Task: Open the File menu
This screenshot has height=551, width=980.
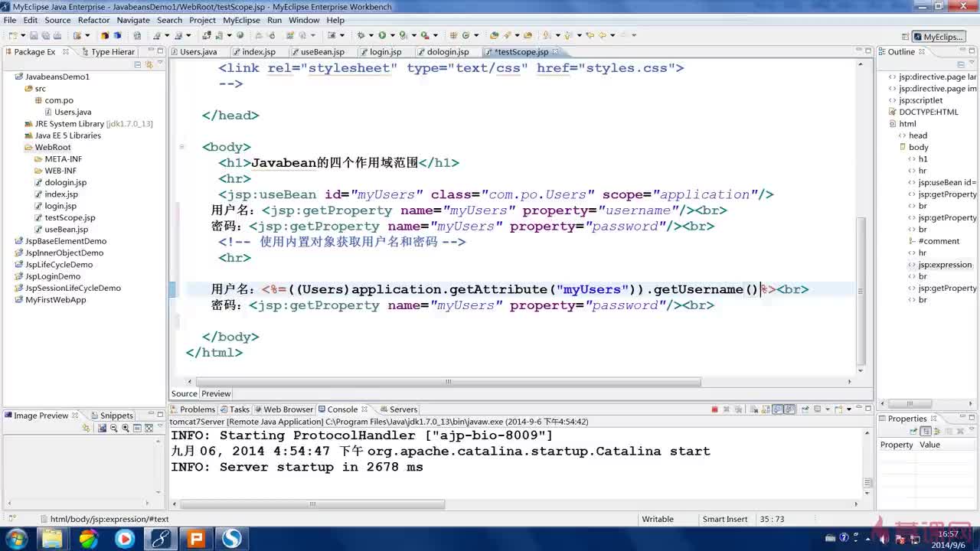Action: coord(10,20)
